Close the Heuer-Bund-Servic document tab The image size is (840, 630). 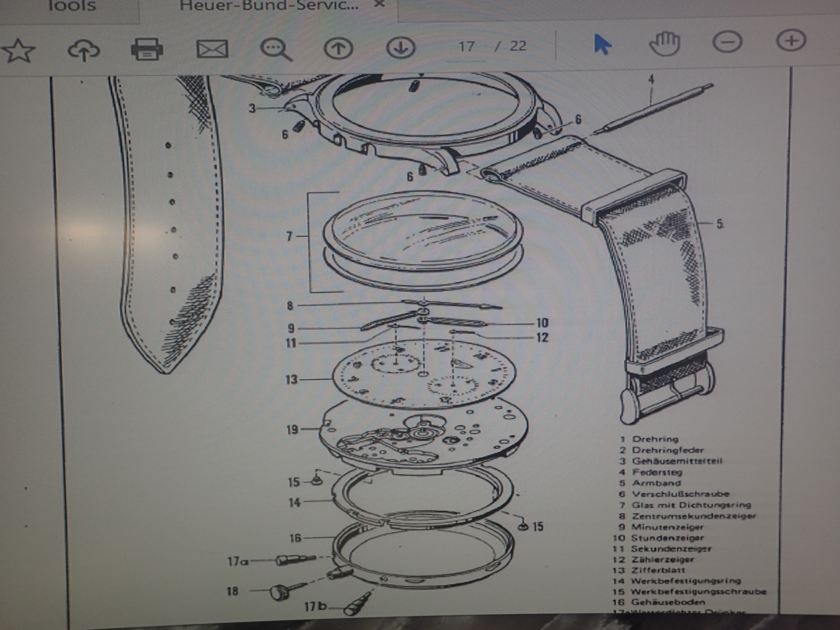tap(379, 4)
